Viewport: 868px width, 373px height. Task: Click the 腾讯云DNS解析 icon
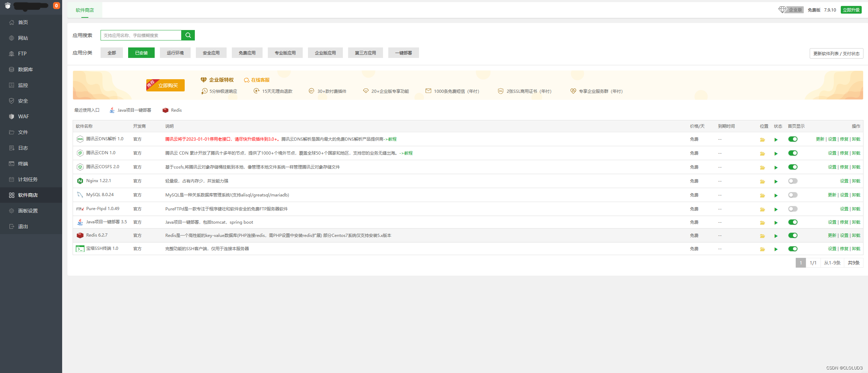(x=80, y=139)
